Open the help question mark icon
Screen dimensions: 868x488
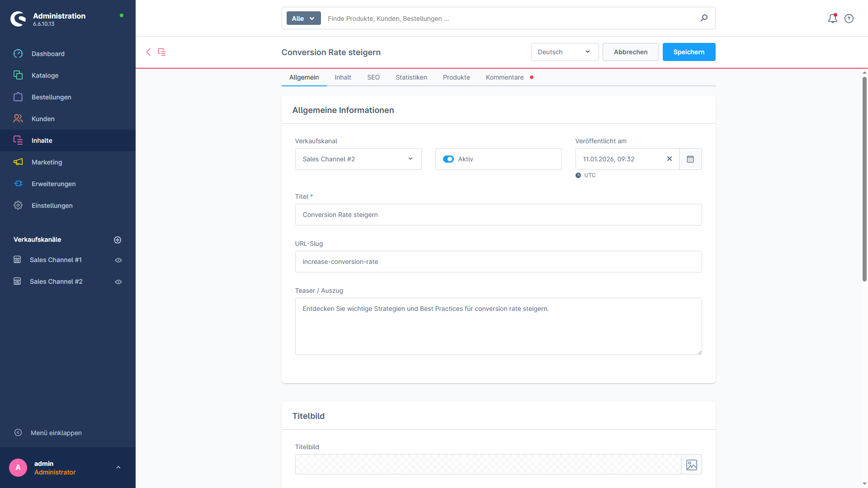pos(849,19)
